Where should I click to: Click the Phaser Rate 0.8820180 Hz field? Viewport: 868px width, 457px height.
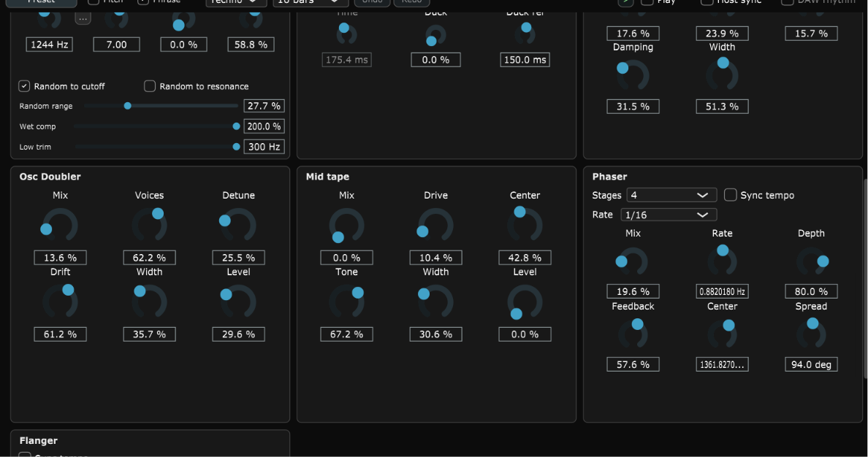point(723,291)
